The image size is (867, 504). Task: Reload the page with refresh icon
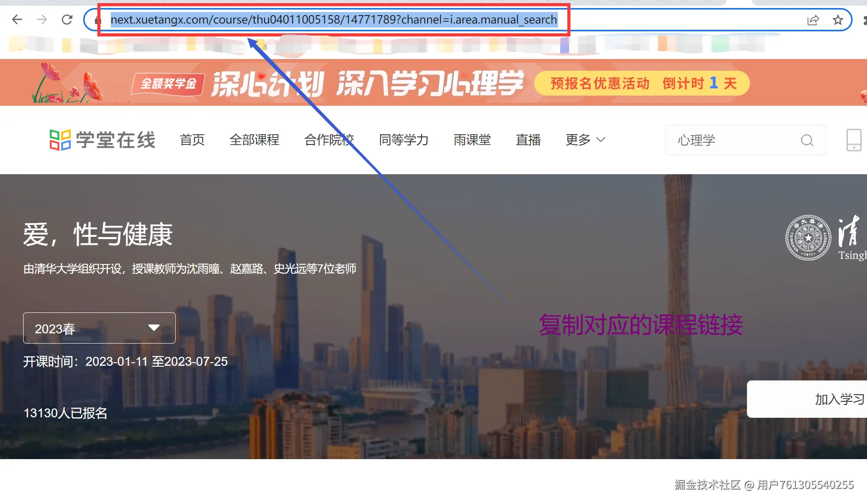coord(67,20)
